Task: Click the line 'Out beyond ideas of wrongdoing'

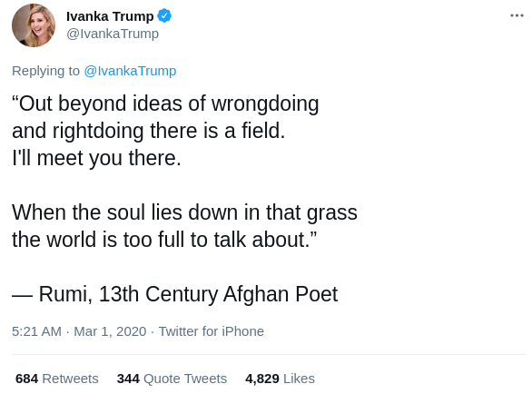Action: coord(165,103)
